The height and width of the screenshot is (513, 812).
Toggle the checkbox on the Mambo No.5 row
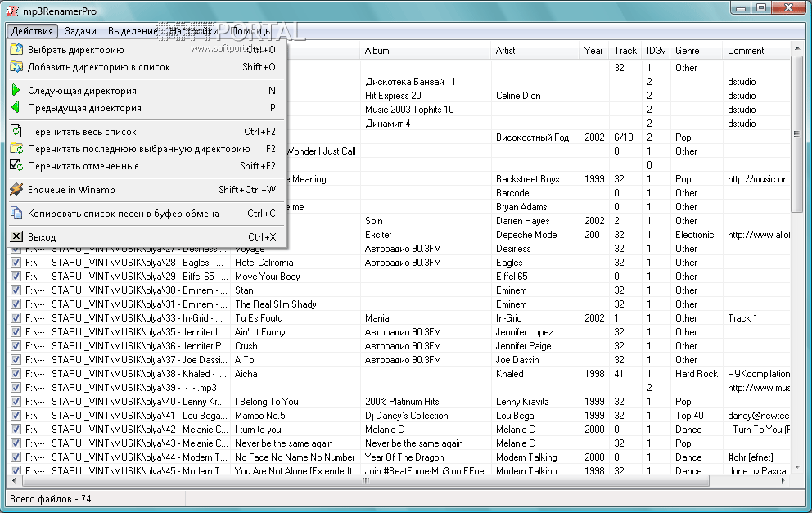tap(16, 416)
